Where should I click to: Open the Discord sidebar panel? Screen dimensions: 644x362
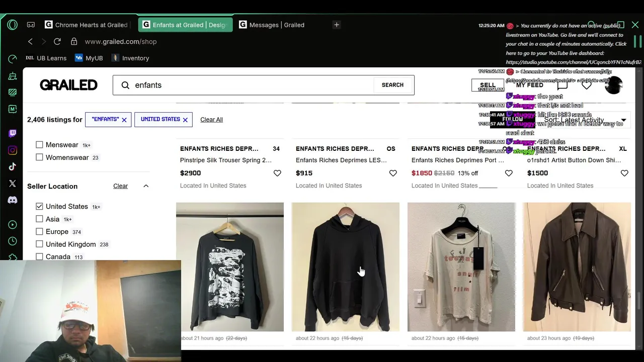pyautogui.click(x=13, y=200)
